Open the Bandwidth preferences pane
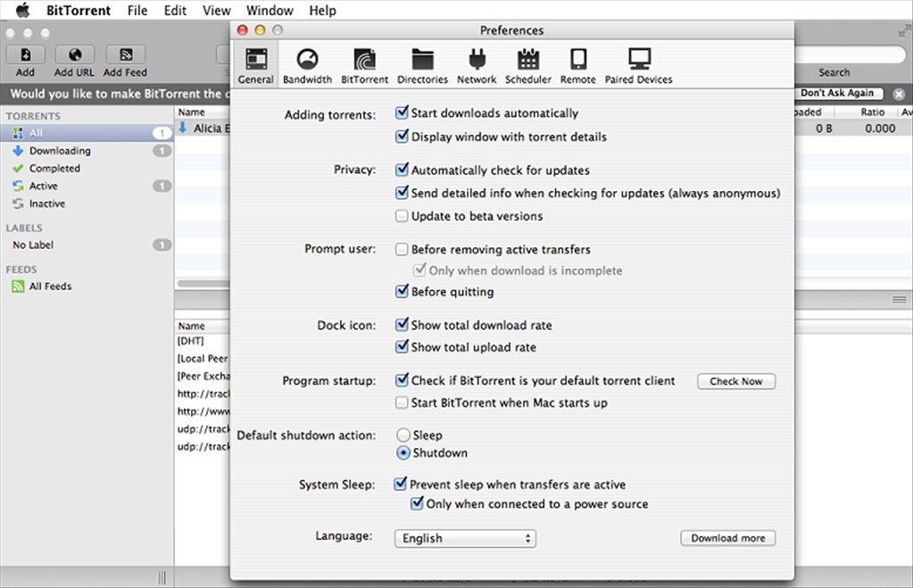The height and width of the screenshot is (588, 913). pyautogui.click(x=307, y=66)
